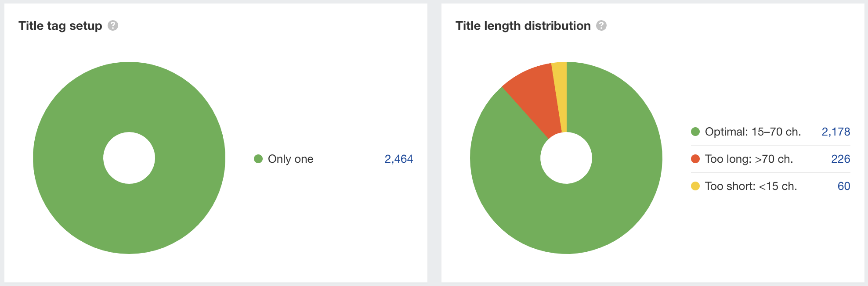This screenshot has width=868, height=286.
Task: Select the Optimal: 15–70 ch. legend label
Action: 752,132
